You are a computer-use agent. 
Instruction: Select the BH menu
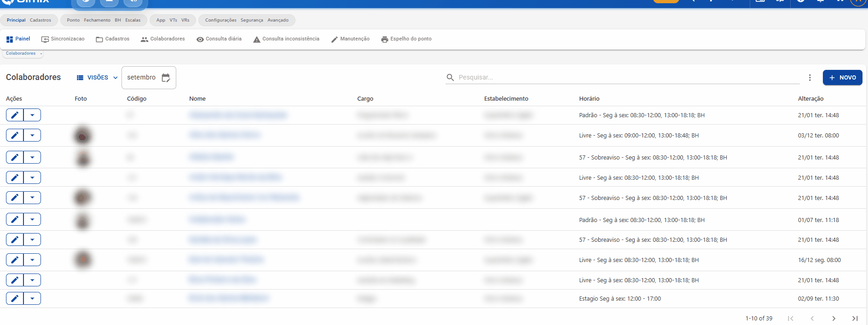118,20
